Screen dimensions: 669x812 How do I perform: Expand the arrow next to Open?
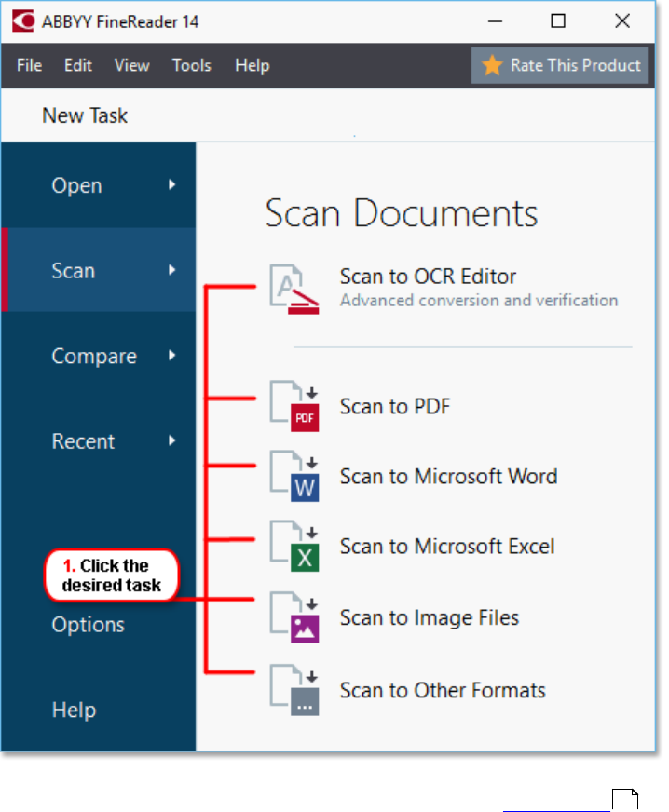click(172, 185)
